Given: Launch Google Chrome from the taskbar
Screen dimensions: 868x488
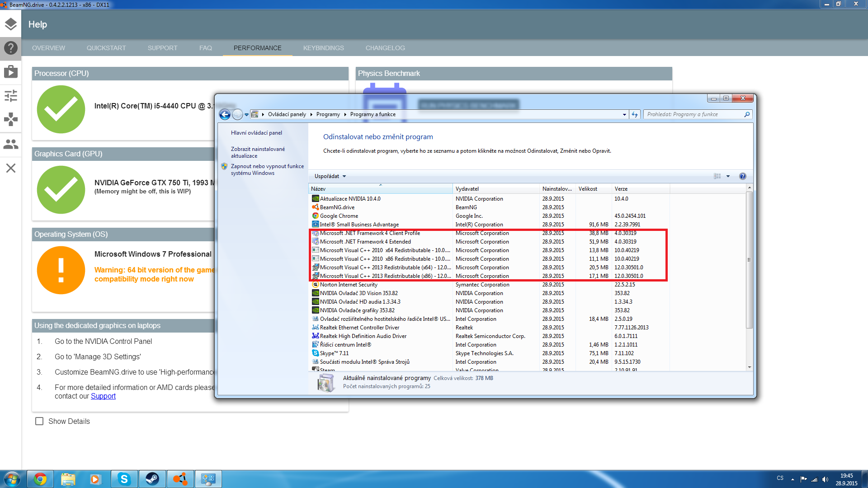Looking at the screenshot, I should (40, 479).
